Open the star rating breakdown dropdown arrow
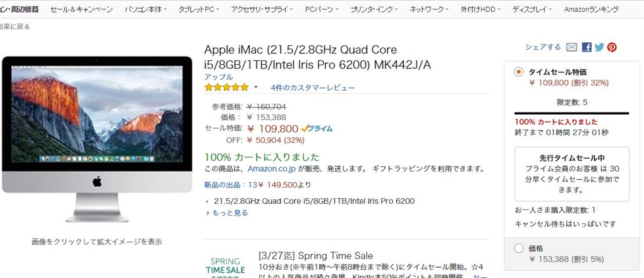The width and height of the screenshot is (644, 278). pos(256,87)
